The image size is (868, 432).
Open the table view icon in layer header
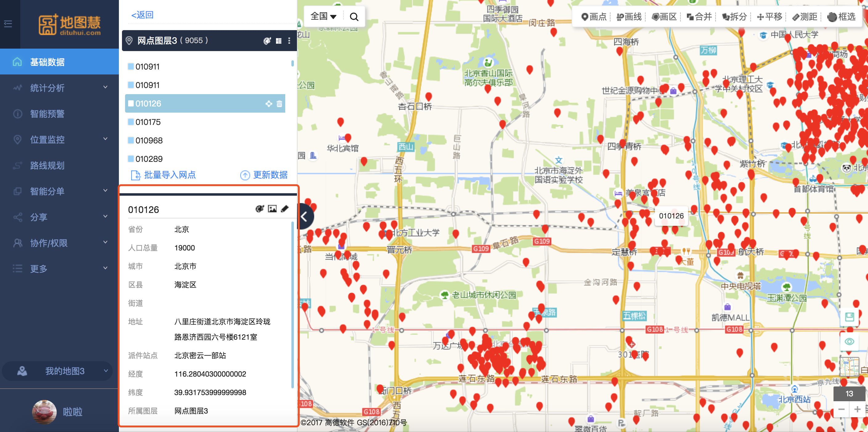tap(279, 41)
